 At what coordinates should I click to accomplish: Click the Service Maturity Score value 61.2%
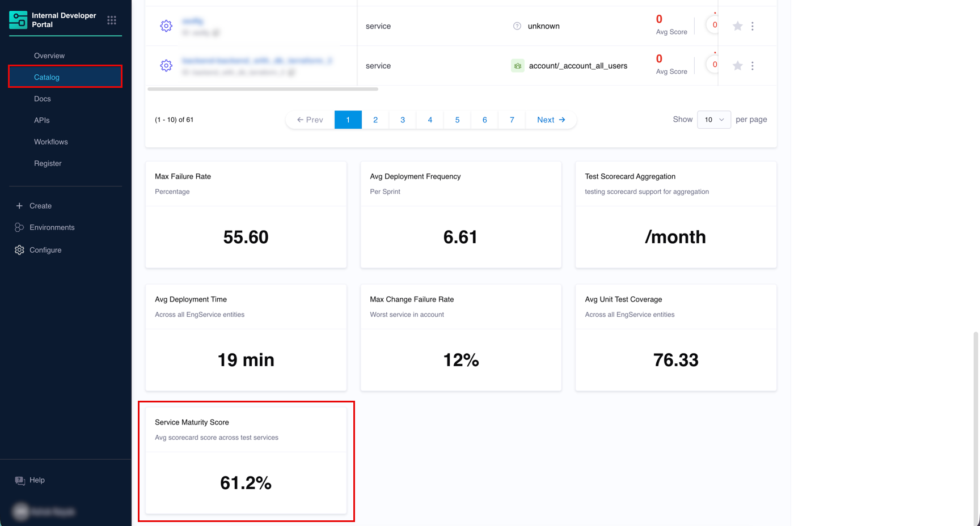246,483
